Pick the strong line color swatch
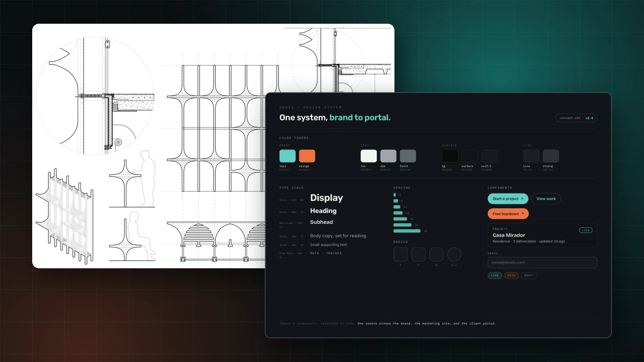 click(x=551, y=156)
